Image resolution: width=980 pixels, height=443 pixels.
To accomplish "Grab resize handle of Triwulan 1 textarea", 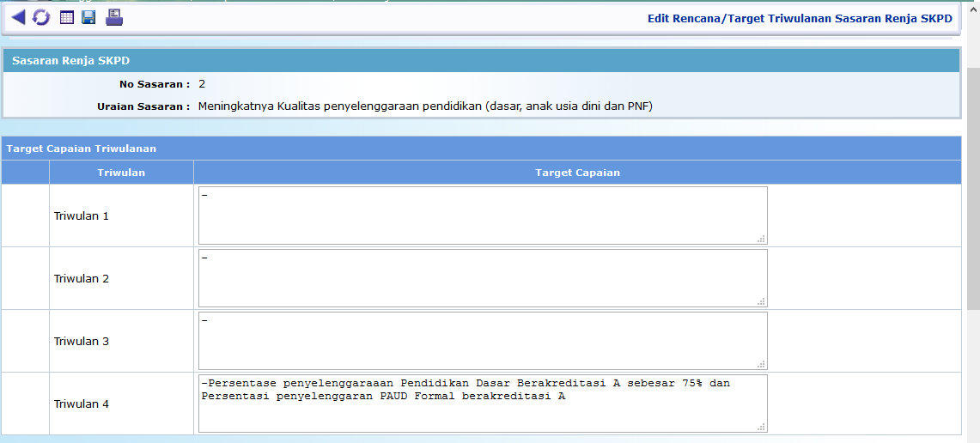I will pyautogui.click(x=761, y=240).
